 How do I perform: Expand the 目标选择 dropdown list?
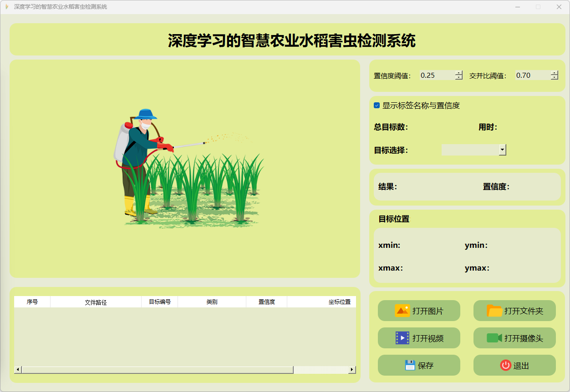[502, 150]
